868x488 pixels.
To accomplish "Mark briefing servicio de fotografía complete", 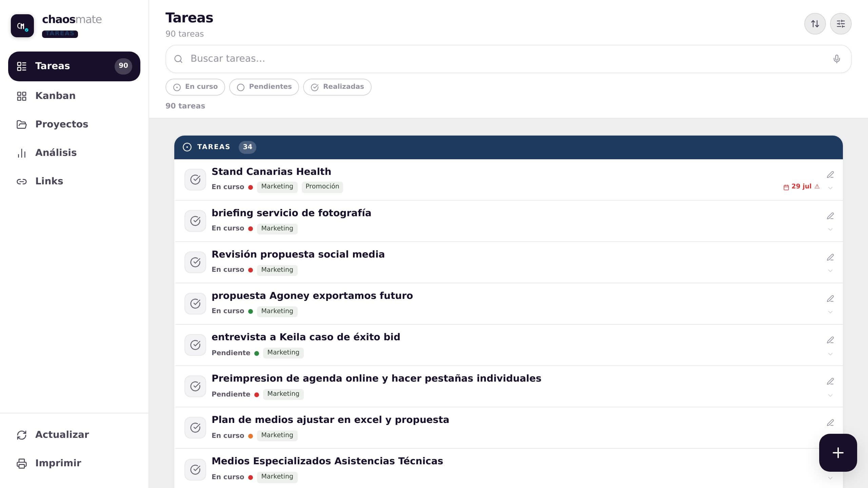I will click(195, 221).
